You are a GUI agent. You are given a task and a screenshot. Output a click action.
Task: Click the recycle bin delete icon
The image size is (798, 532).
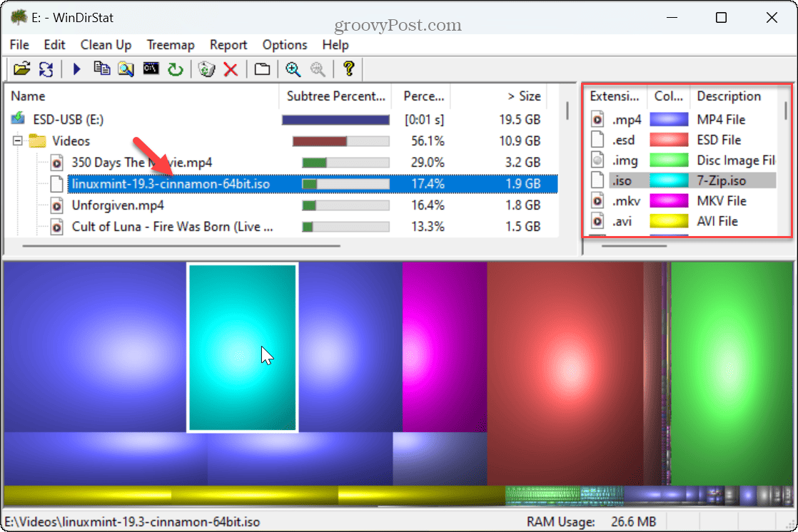(207, 69)
